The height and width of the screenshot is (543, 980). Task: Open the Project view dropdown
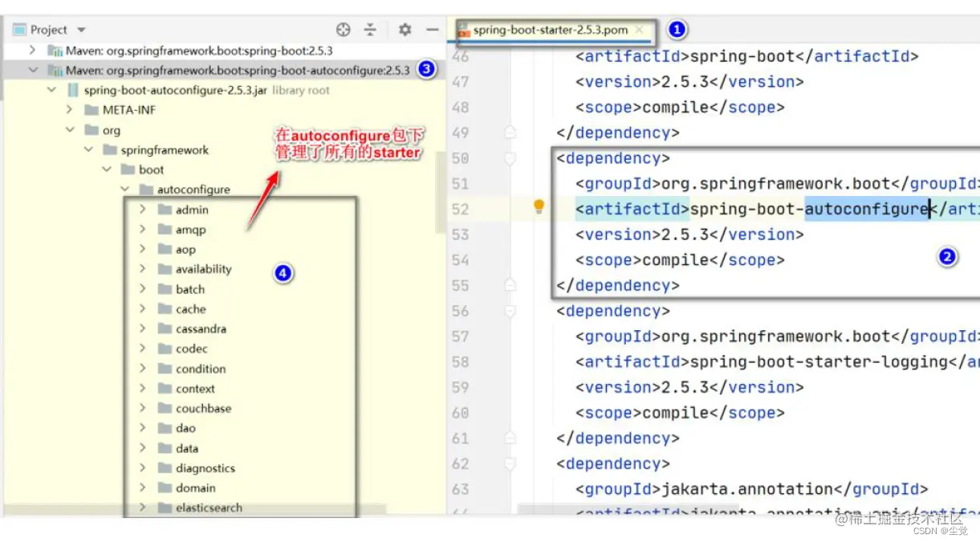tap(81, 30)
